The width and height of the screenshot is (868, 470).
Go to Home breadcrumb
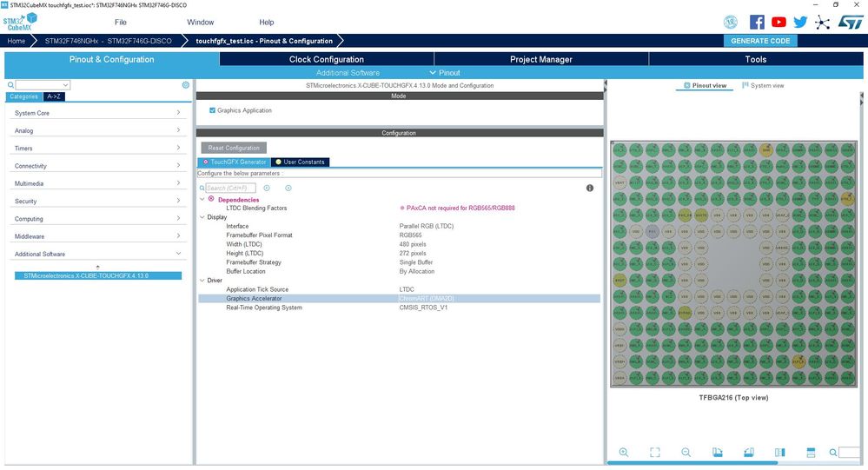[16, 41]
